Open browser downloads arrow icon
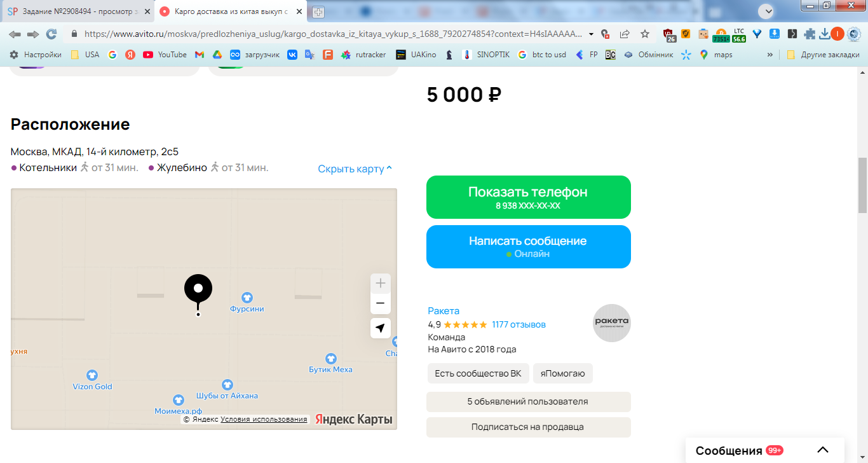The width and height of the screenshot is (868, 463). coord(824,34)
